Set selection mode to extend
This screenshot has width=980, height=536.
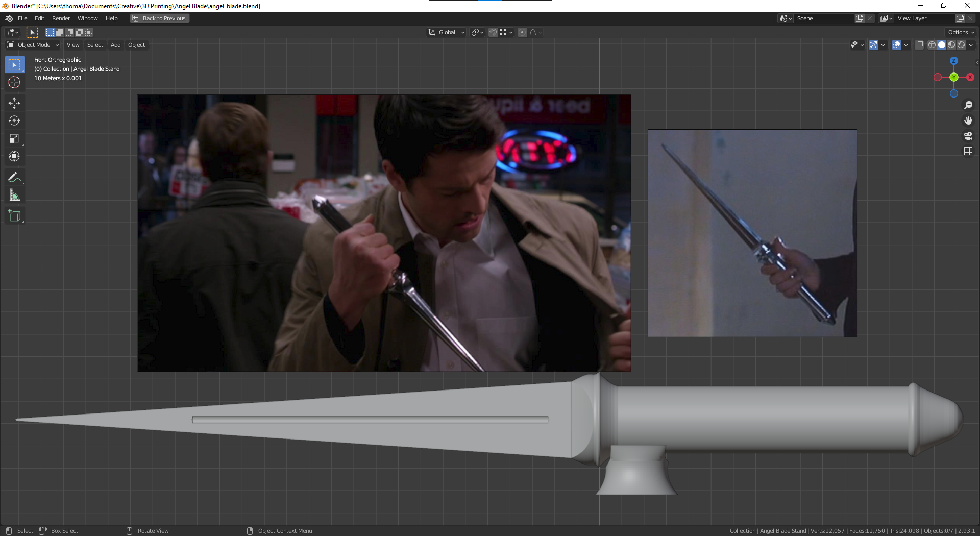60,32
